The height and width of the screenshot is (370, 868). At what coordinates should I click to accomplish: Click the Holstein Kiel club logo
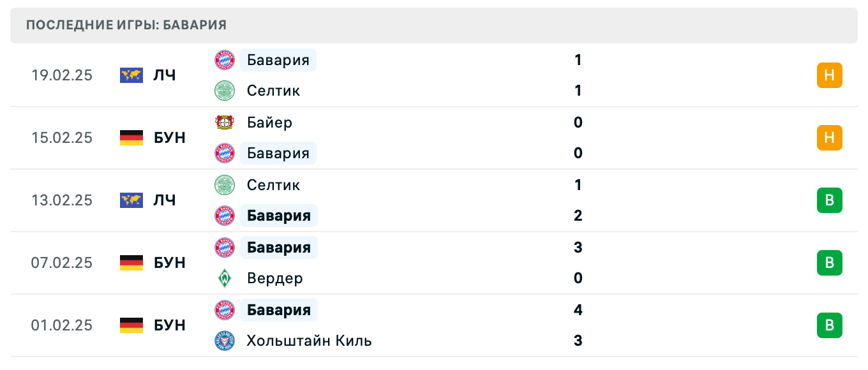(x=225, y=341)
